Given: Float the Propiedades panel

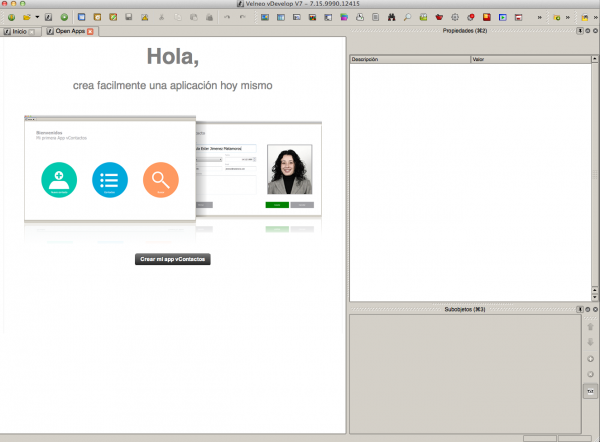Looking at the screenshot, I should point(588,31).
